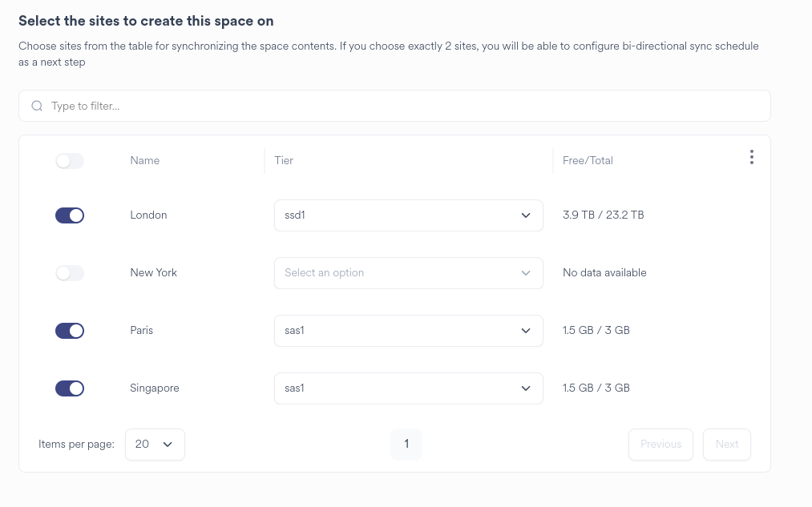Open the three-dot table options menu
812x507 pixels.
coord(751,158)
